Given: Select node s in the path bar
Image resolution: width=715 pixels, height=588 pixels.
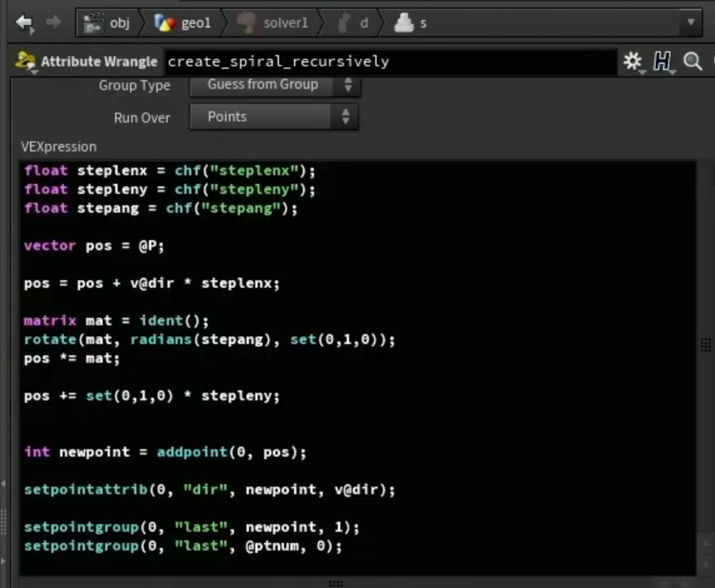Looking at the screenshot, I should coord(410,23).
